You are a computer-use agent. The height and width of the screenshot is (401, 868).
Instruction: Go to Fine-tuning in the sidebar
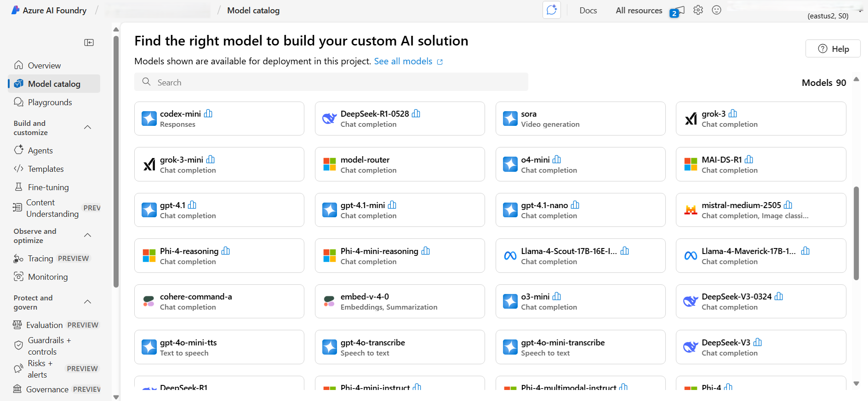click(48, 187)
